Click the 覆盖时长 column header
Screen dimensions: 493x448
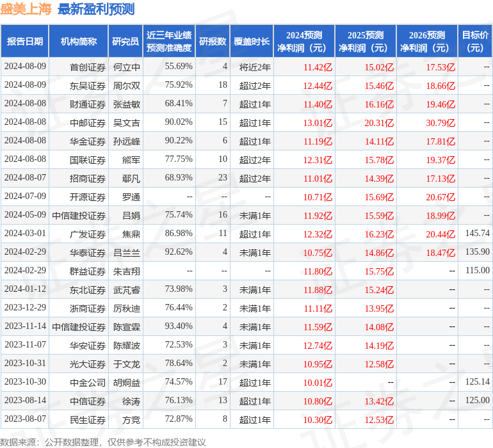(x=252, y=41)
